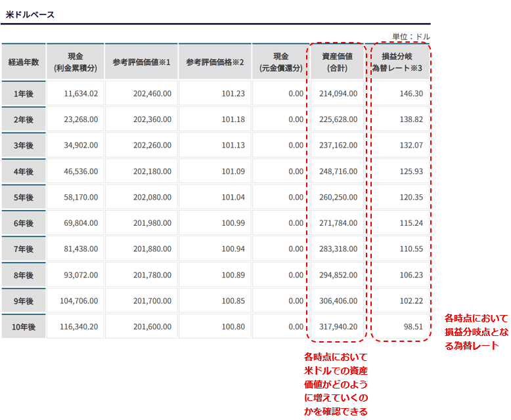Click the 5年後 row header

click(x=24, y=198)
